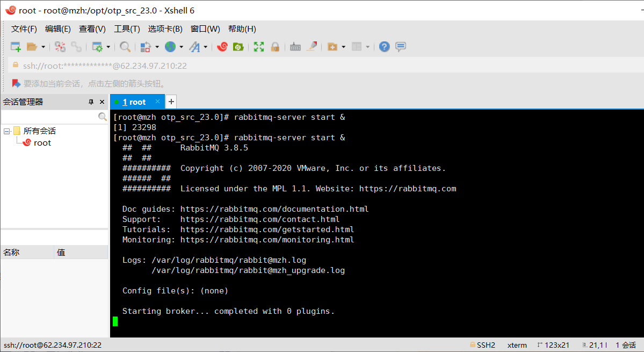This screenshot has height=352, width=644.
Task: Toggle full screen with green arrows icon
Action: tap(259, 47)
